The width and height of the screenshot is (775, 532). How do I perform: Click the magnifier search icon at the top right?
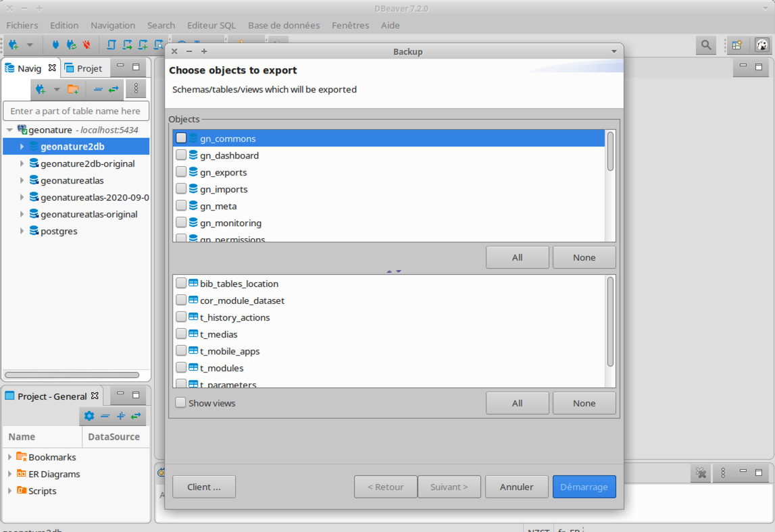click(x=706, y=45)
